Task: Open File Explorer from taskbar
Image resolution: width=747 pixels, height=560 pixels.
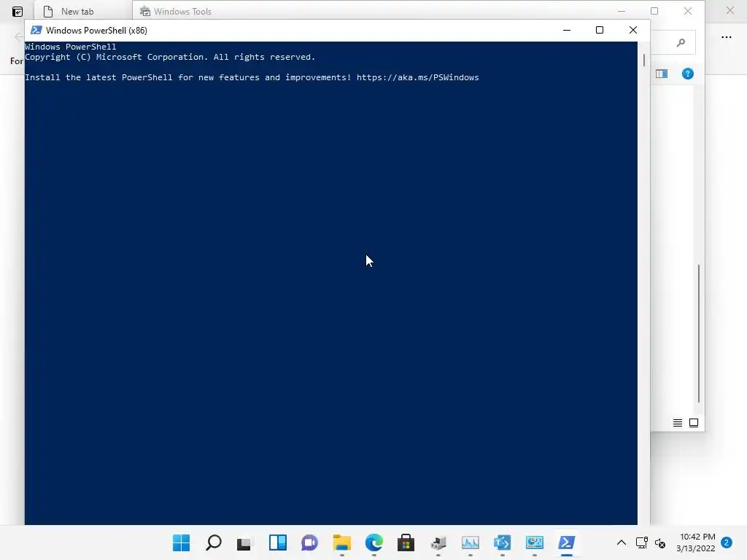Action: pos(341,542)
